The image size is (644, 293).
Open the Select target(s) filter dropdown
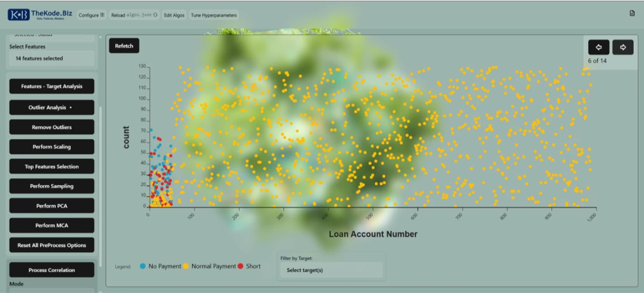331,270
